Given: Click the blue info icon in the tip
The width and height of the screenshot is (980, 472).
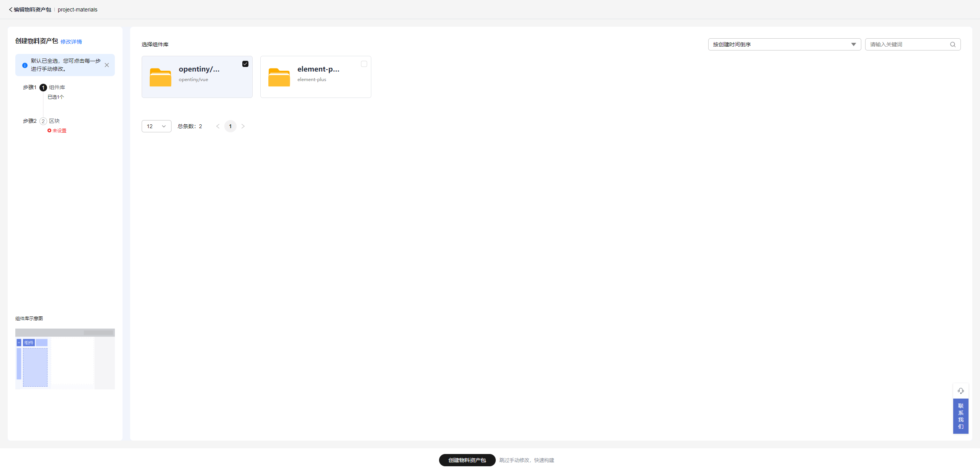Looking at the screenshot, I should coord(25,65).
